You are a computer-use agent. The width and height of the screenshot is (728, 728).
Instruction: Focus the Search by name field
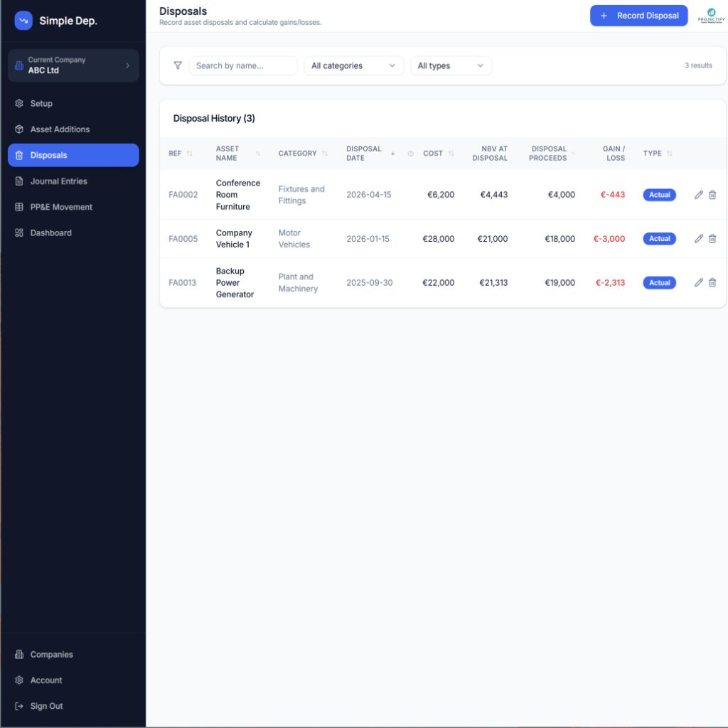tap(243, 65)
